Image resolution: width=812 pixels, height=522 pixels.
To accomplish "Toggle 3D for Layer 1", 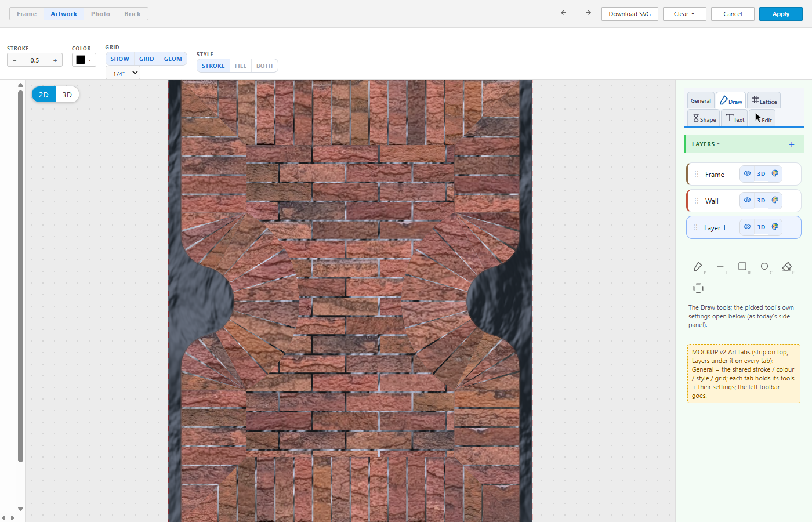I will click(x=761, y=227).
